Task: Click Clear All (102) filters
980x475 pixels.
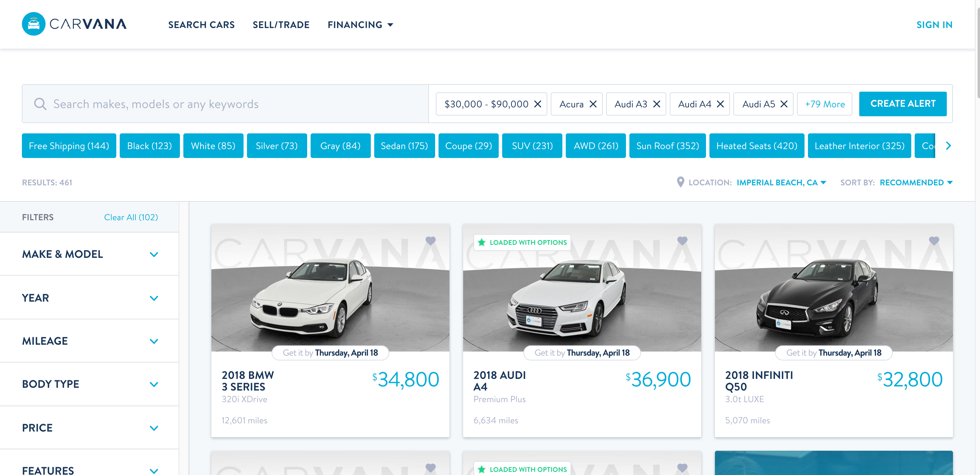Action: point(131,217)
